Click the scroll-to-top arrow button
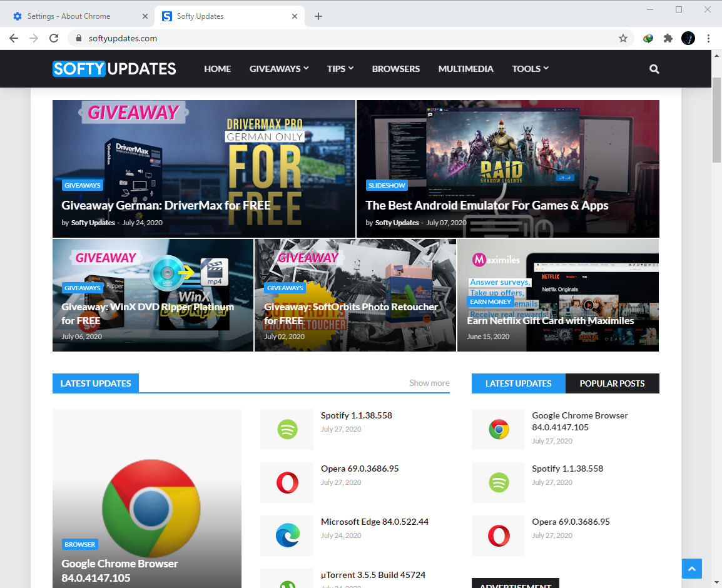This screenshot has height=588, width=722. [691, 569]
